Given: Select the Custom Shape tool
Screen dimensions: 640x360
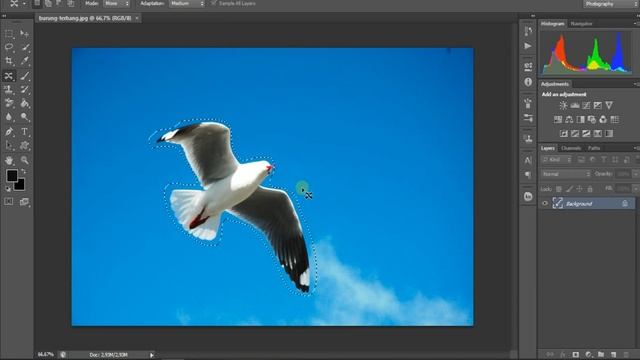Looking at the screenshot, I should click(24, 146).
